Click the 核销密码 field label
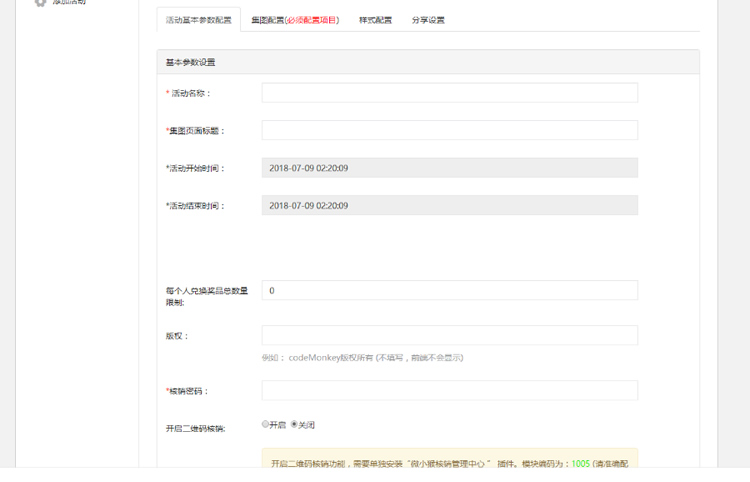750x482 pixels. pos(189,391)
